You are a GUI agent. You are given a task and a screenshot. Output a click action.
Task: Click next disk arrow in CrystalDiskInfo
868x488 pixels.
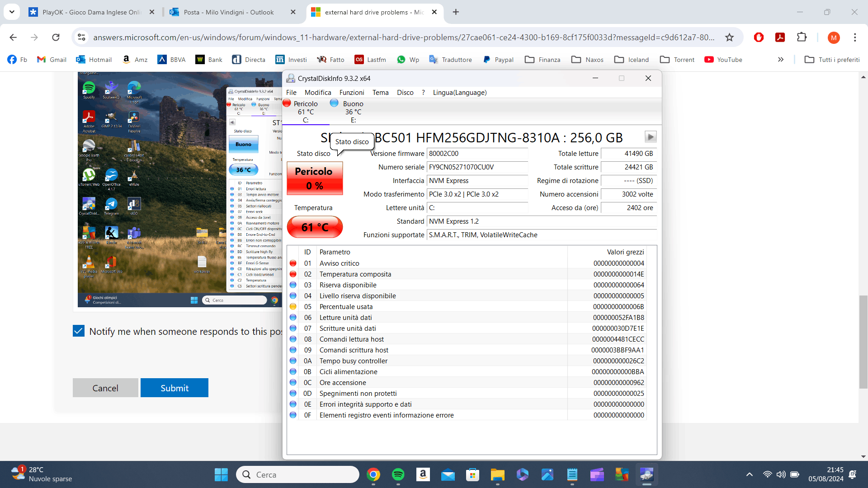pos(650,137)
